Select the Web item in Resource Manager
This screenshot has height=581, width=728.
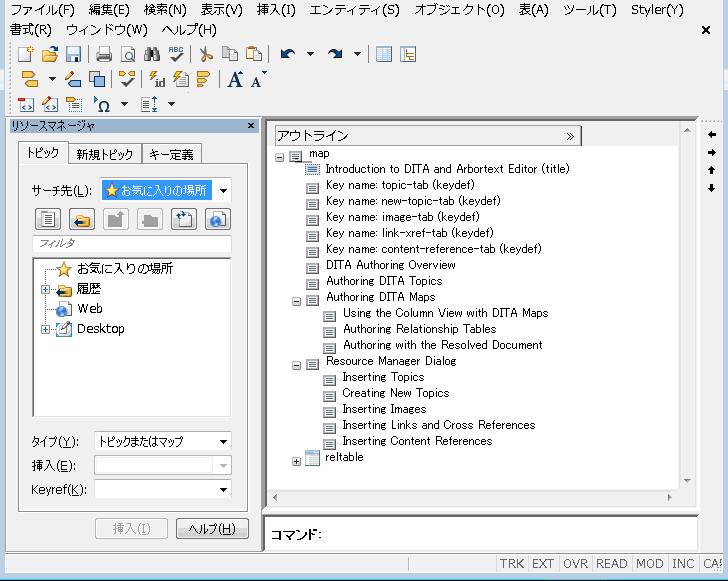coord(90,308)
